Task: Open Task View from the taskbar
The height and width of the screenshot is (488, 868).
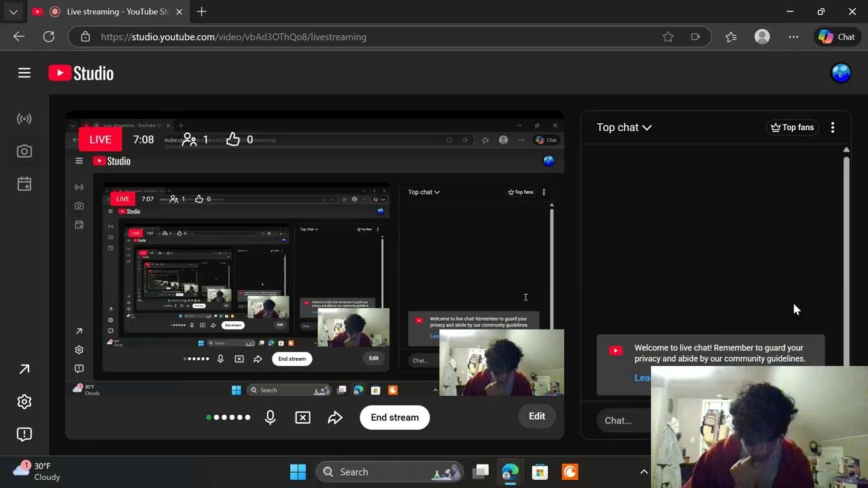Action: pyautogui.click(x=481, y=472)
